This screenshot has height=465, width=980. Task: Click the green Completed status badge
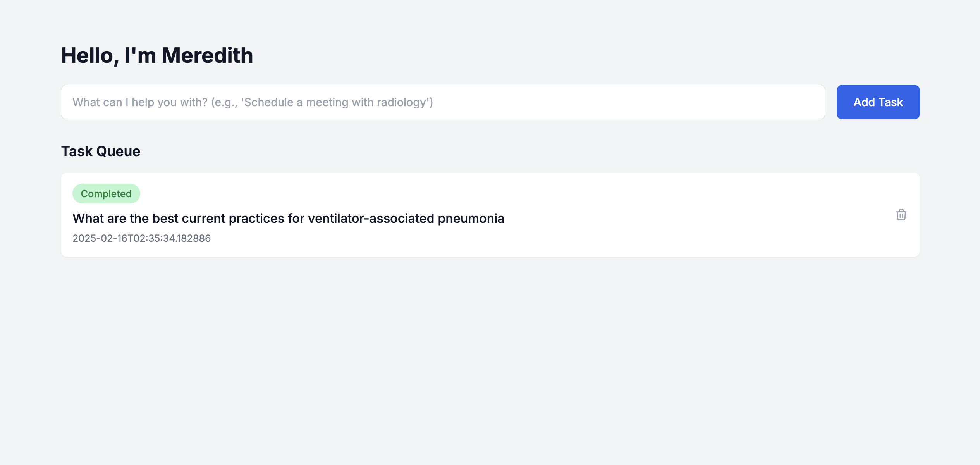106,194
